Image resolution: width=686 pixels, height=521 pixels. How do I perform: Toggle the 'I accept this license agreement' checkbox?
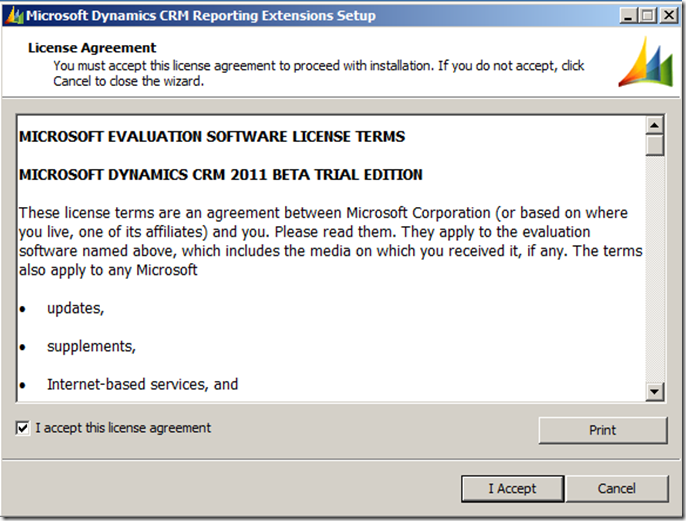(23, 428)
